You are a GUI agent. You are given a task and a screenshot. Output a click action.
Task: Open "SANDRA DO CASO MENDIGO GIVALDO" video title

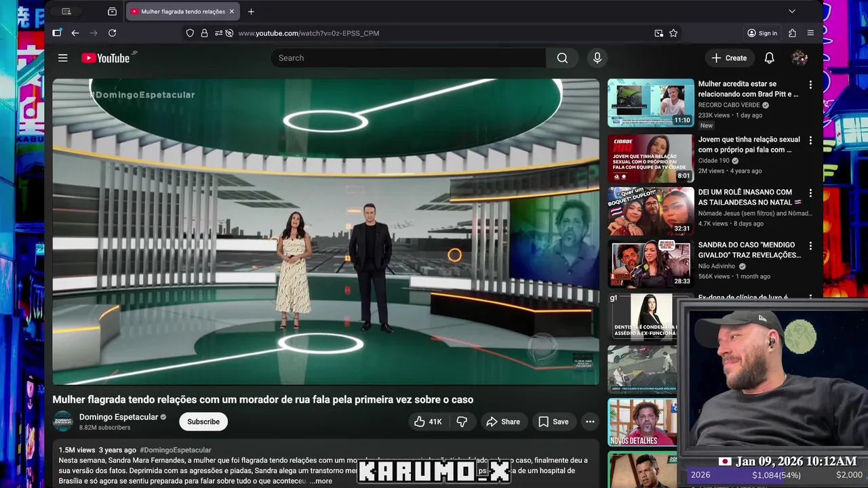click(x=749, y=250)
